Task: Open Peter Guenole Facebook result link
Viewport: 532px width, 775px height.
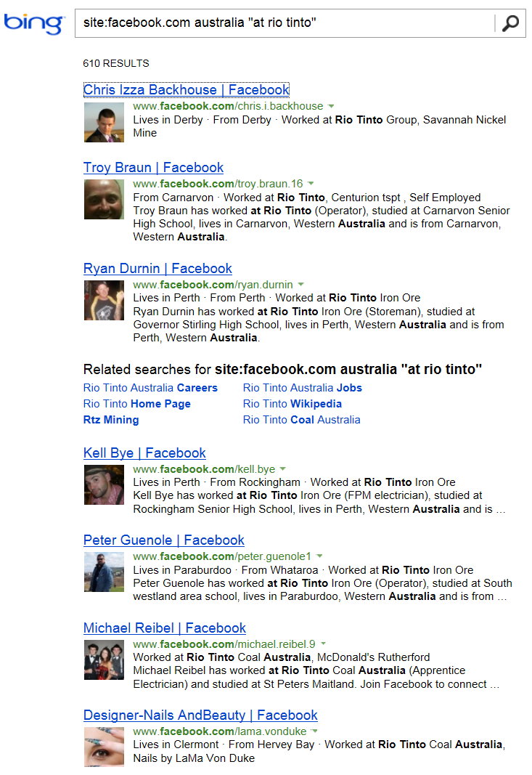Action: pos(163,540)
